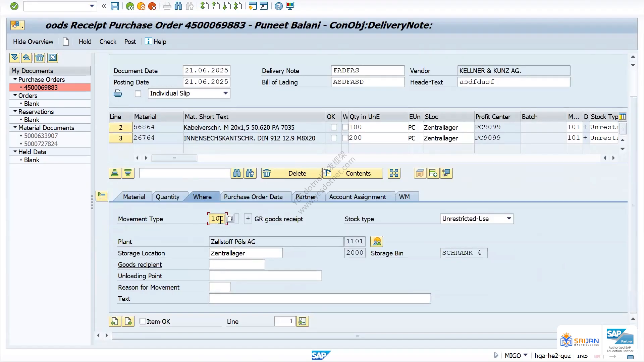
Task: Click the Post button
Action: click(x=130, y=42)
